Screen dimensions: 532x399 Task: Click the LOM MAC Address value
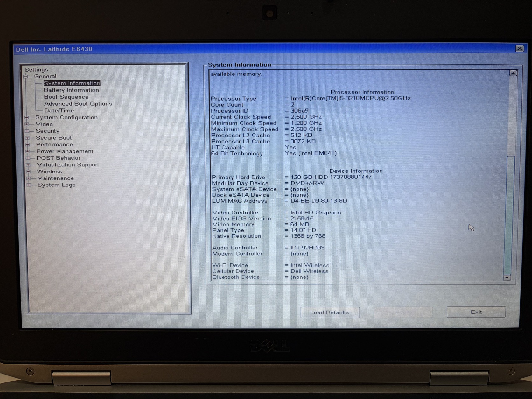[319, 201]
